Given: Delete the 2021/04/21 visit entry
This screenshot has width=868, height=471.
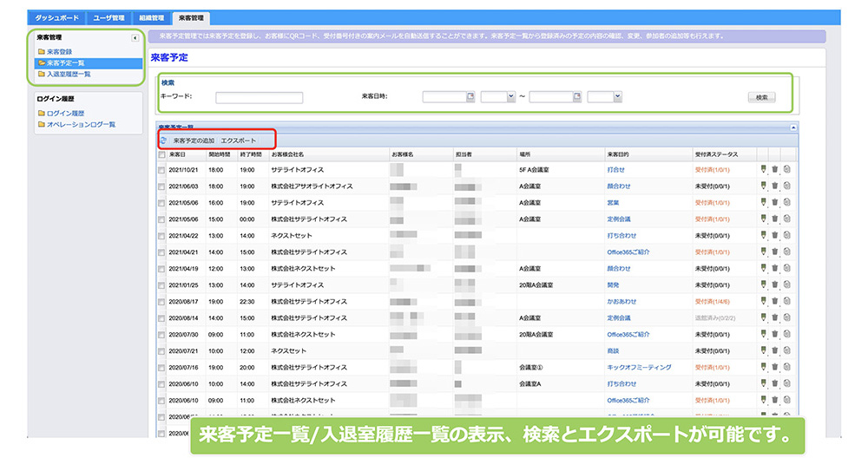Looking at the screenshot, I should pos(775,252).
